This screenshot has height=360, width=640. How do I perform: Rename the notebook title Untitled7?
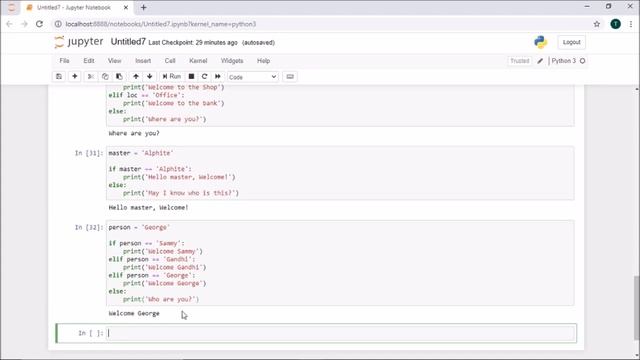click(128, 42)
